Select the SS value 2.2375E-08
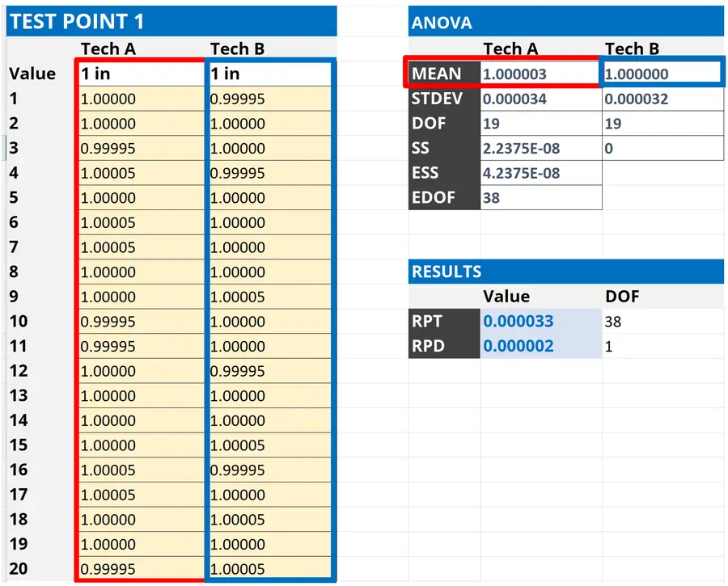This screenshot has width=728, height=586. pyautogui.click(x=541, y=148)
